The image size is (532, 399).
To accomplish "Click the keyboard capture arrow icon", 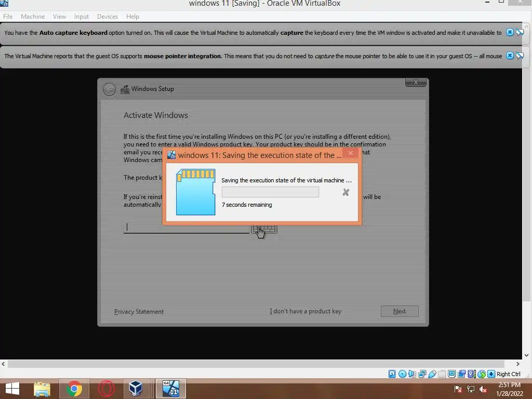I will [x=491, y=374].
